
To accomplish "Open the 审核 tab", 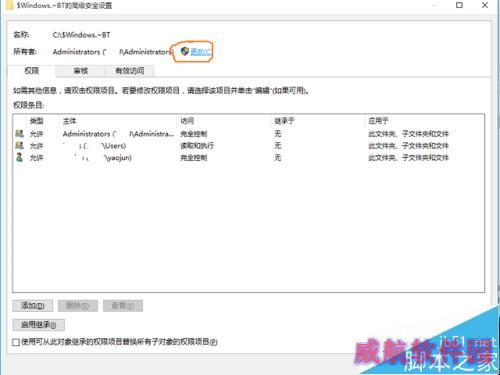I will point(80,71).
